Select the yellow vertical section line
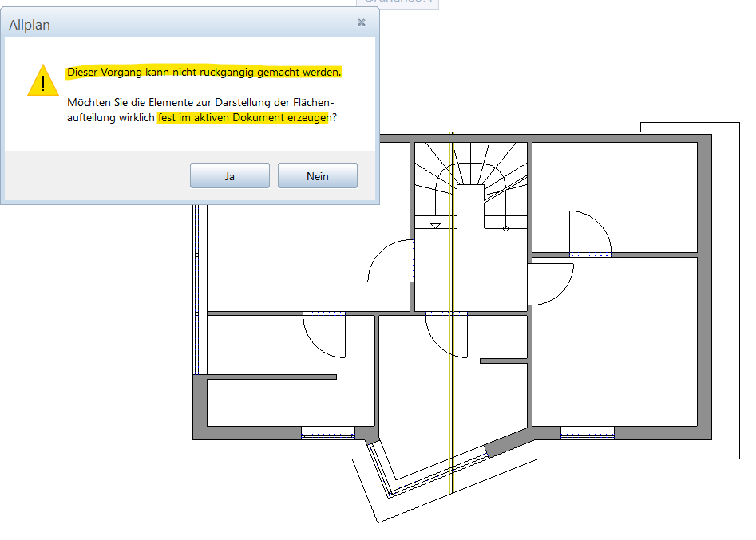The image size is (756, 540). coord(452,359)
